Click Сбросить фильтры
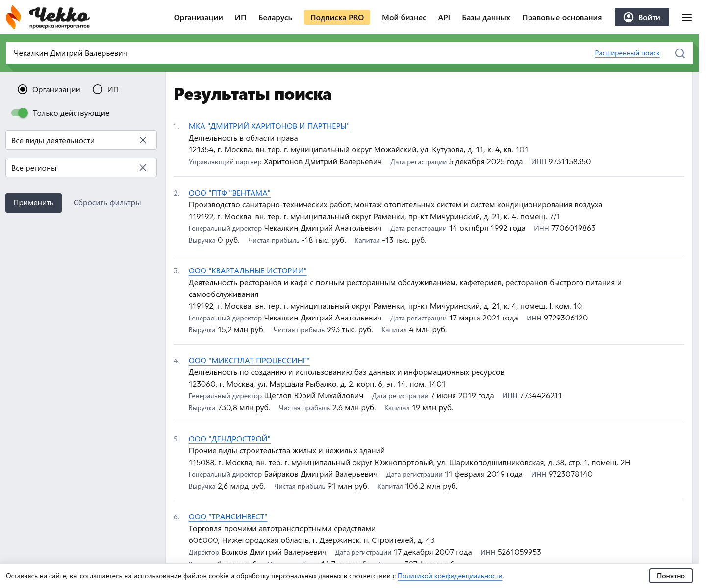Screen dimensions: 706x588 coord(107,203)
